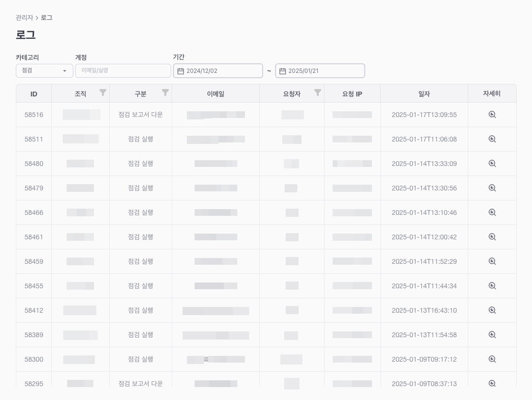Open start date picker 2024/12/02
Image resolution: width=532 pixels, height=400 pixels.
pyautogui.click(x=218, y=71)
